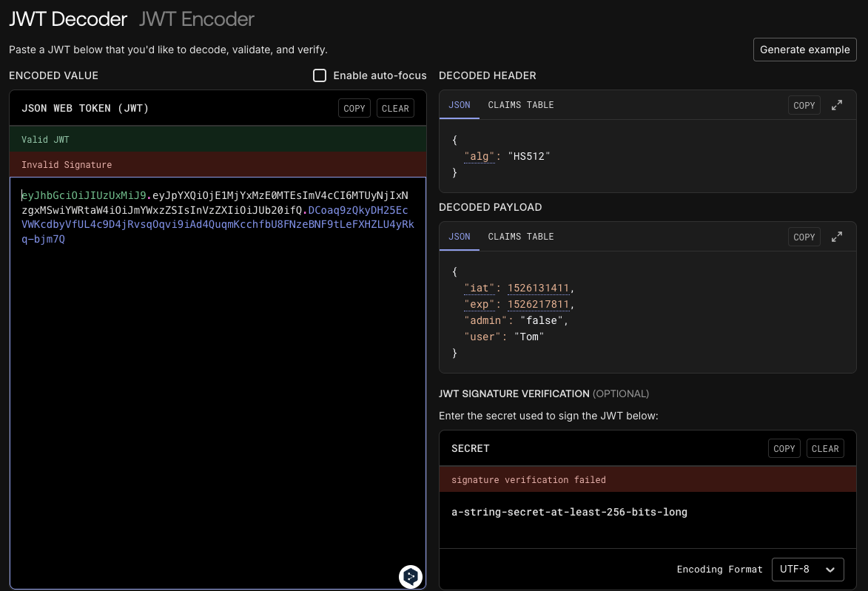Screen dimensions: 868x591
Task: Expand the Decoded Payload panel to fullscreen
Action: click(x=836, y=237)
